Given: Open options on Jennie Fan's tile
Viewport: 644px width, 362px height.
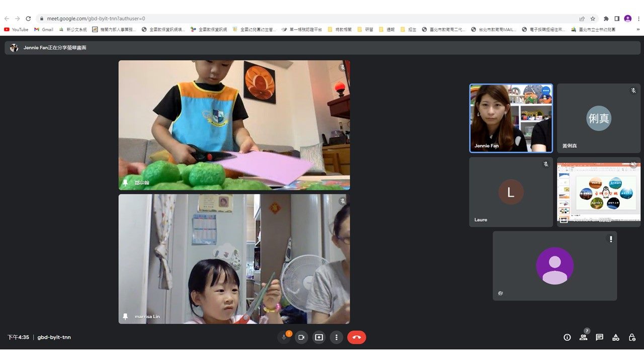Looking at the screenshot, I should point(545,91).
